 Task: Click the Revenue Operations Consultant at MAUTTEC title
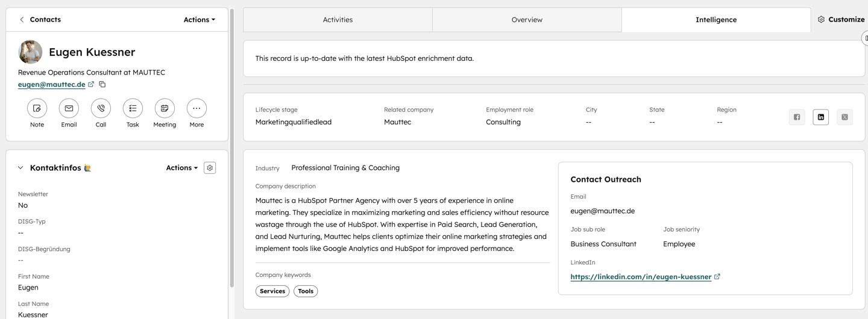point(92,72)
